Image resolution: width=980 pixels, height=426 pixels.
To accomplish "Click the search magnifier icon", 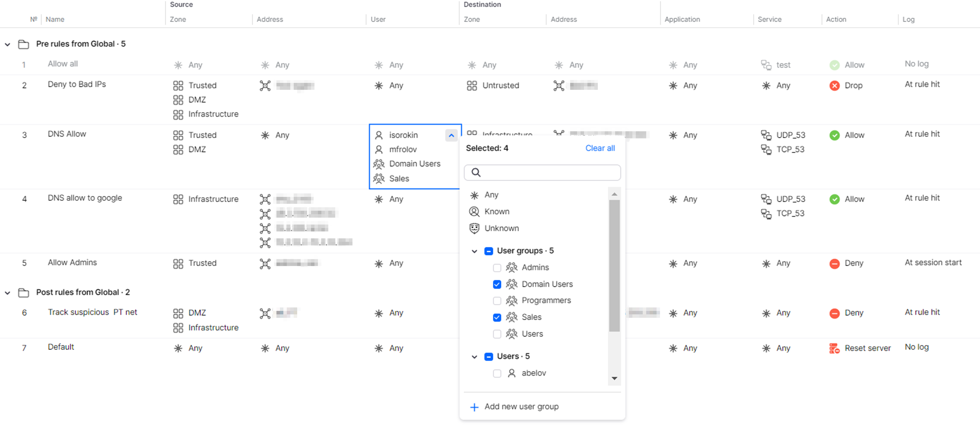I will coord(476,173).
